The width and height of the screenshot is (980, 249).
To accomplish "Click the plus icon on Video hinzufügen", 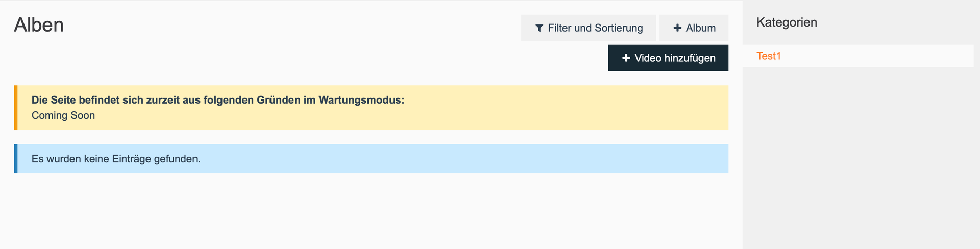I will pos(626,58).
